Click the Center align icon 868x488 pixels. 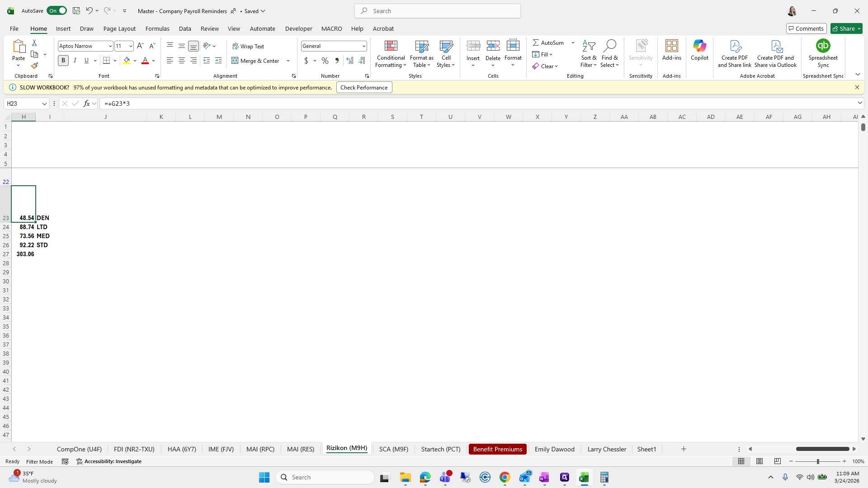182,61
